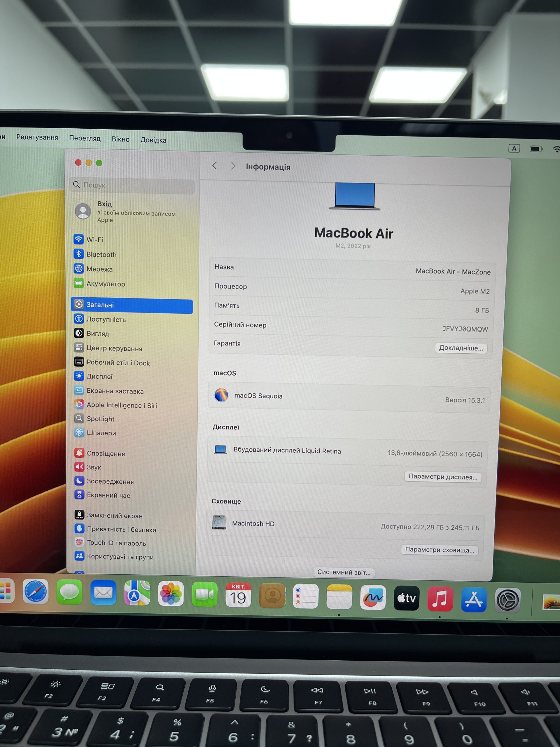
Task: Open the Перегляд menu
Action: [x=85, y=139]
